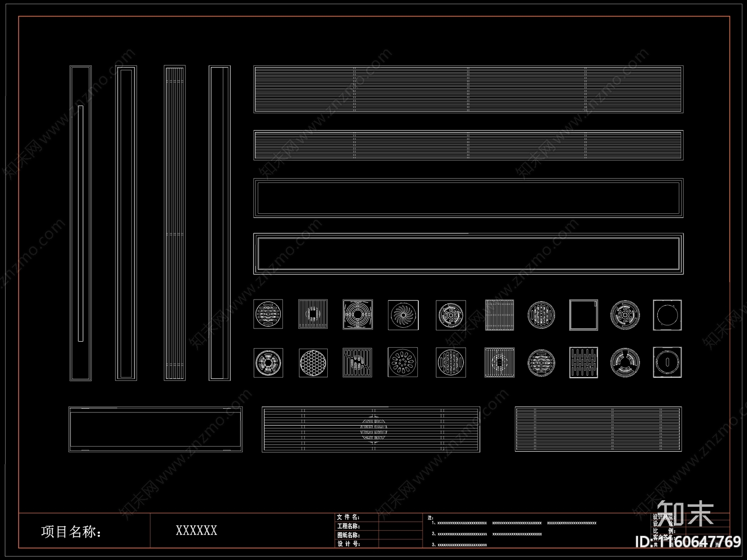
Task: Pick the swirl pinwheel pattern floor drain
Action: coord(403,315)
